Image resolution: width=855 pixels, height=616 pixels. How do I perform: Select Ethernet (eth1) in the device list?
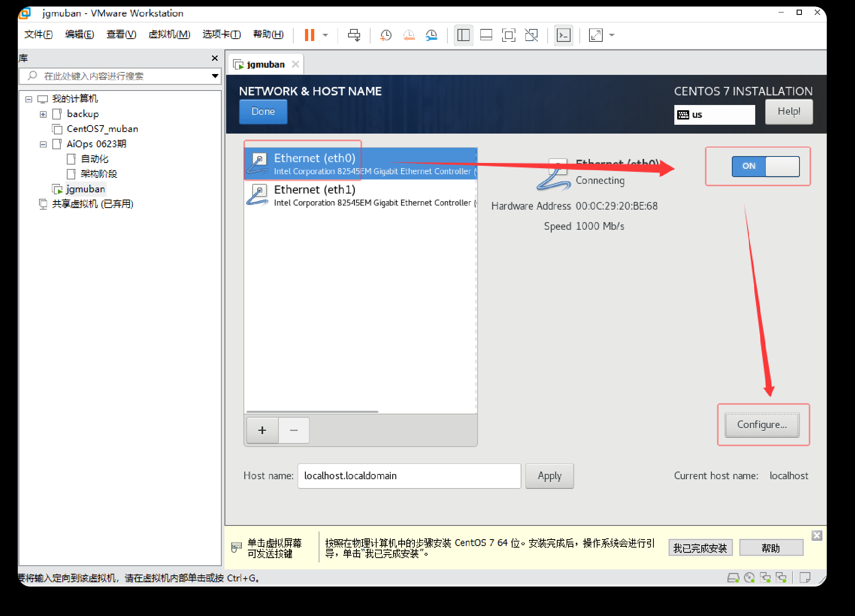click(361, 195)
